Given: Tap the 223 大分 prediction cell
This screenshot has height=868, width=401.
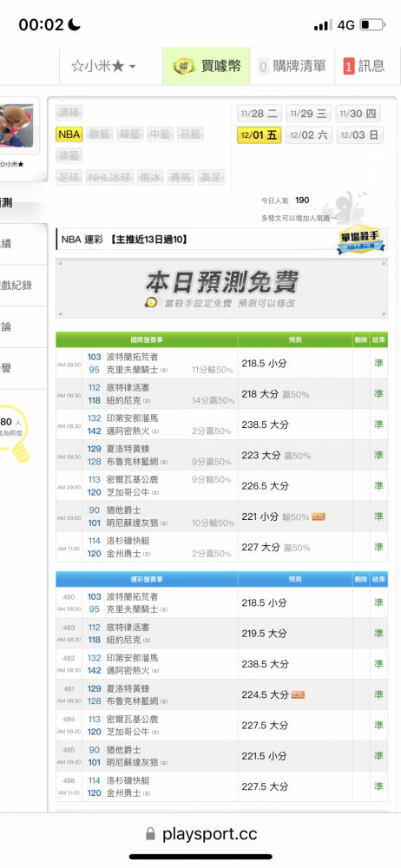Looking at the screenshot, I should pos(295,456).
